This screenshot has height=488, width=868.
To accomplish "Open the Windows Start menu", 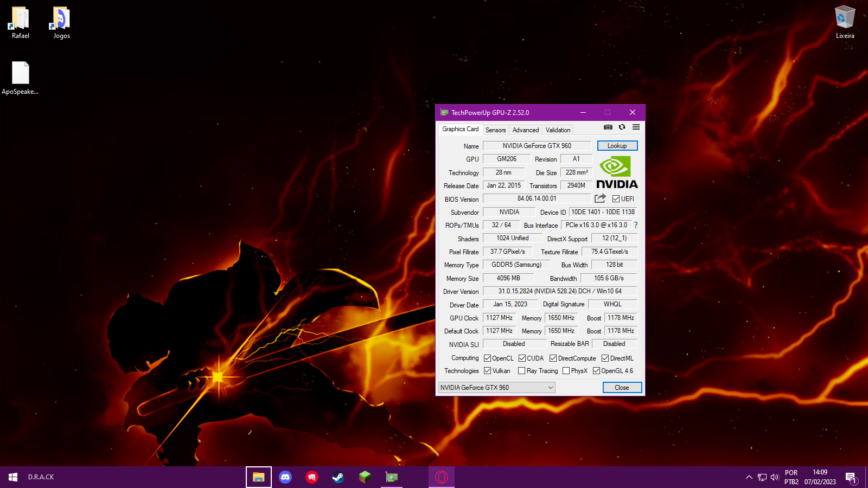I will [x=13, y=477].
